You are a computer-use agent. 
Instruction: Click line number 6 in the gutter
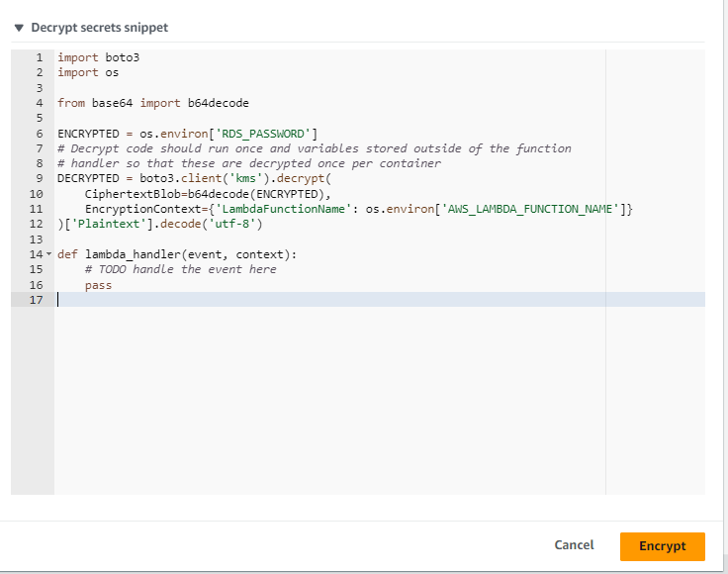pos(40,134)
